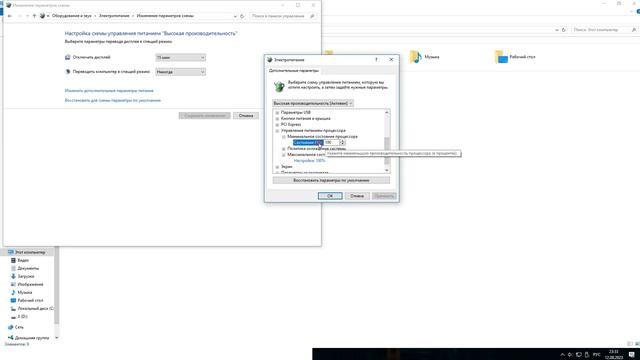
Task: Click the moon icon beside sleep setting
Action: pos(68,72)
